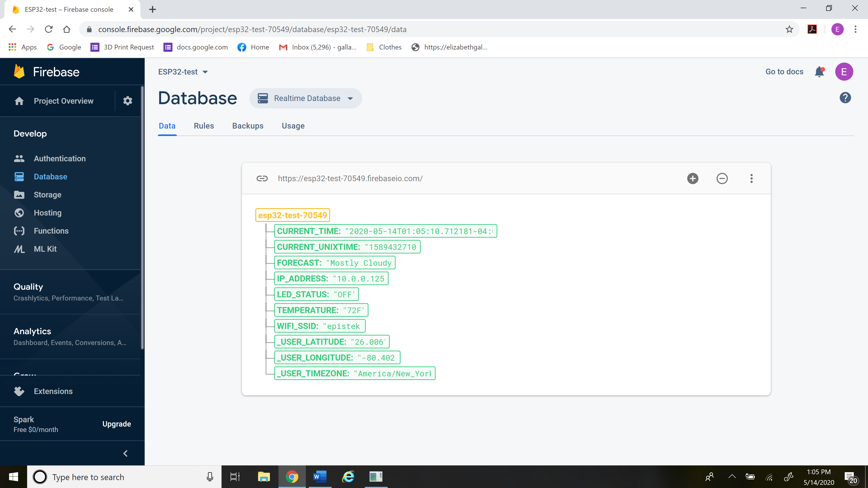
Task: Select the esp32-test-70549 root node
Action: (292, 215)
